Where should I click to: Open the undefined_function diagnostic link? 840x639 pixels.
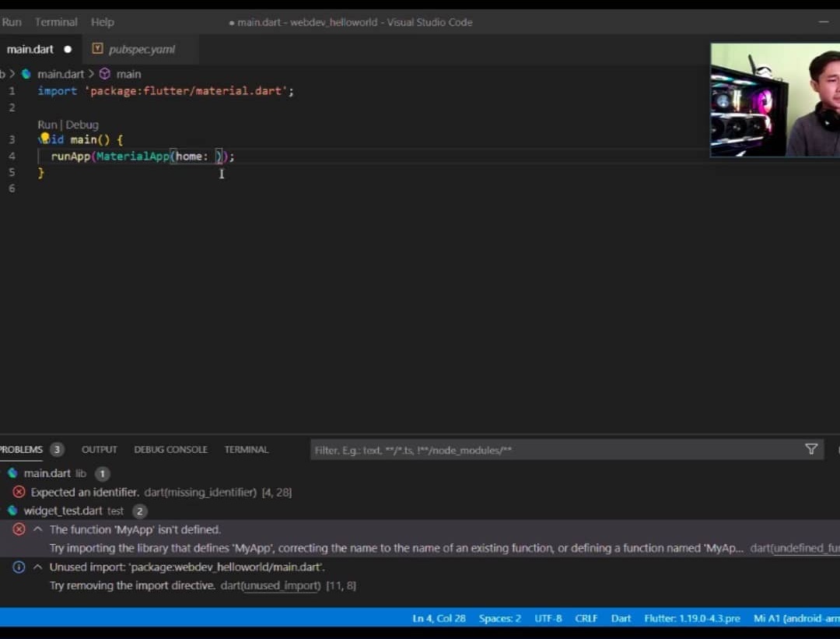(x=807, y=548)
